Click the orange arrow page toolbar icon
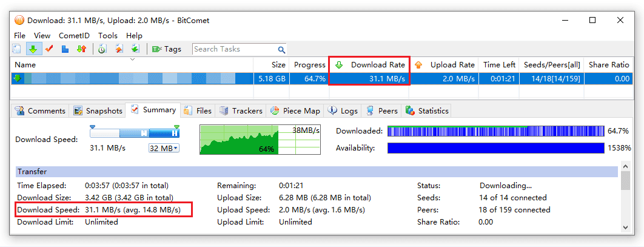644x247 pixels. point(119,49)
